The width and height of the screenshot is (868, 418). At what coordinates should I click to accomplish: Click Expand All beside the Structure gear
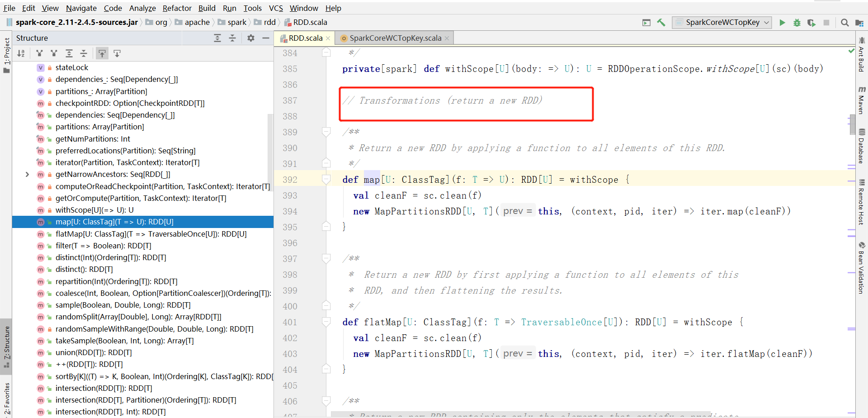[217, 38]
